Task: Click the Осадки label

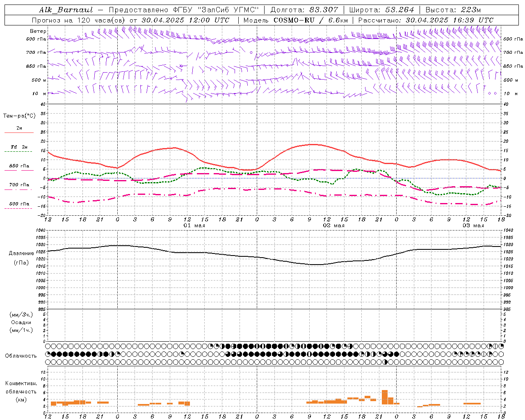Action: 21,323
